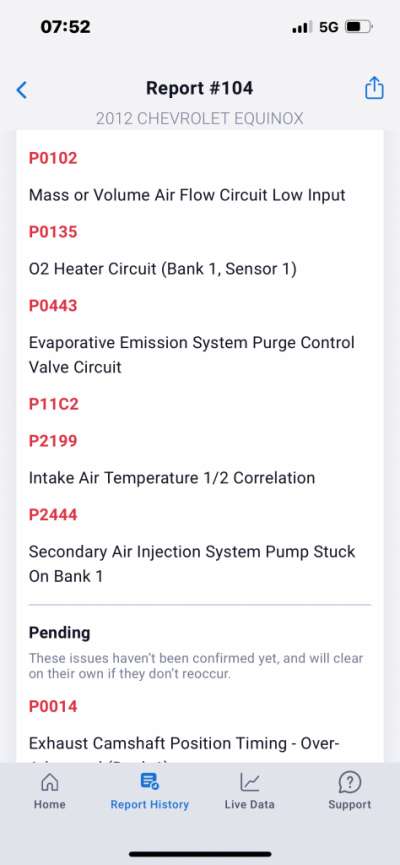Select the P0102 trouble code
This screenshot has height=865, width=400.
point(53,158)
